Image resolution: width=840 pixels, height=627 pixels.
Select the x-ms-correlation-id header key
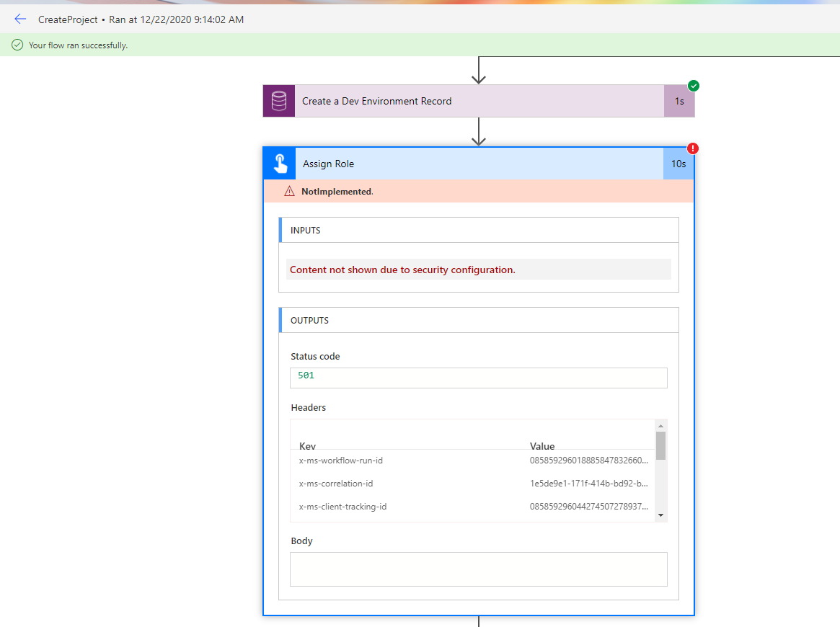tap(336, 484)
